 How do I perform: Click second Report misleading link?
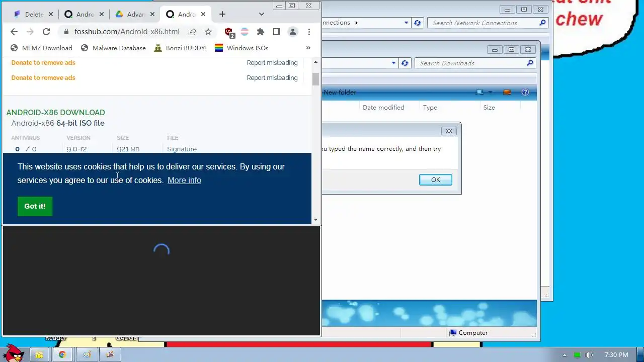click(272, 77)
